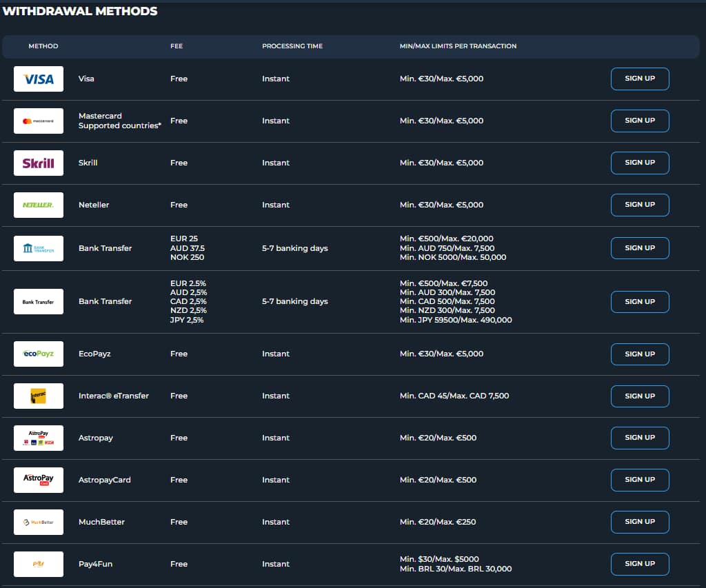Click the MIN/MAX LIMITS PER TRANSACTION header

(x=458, y=46)
